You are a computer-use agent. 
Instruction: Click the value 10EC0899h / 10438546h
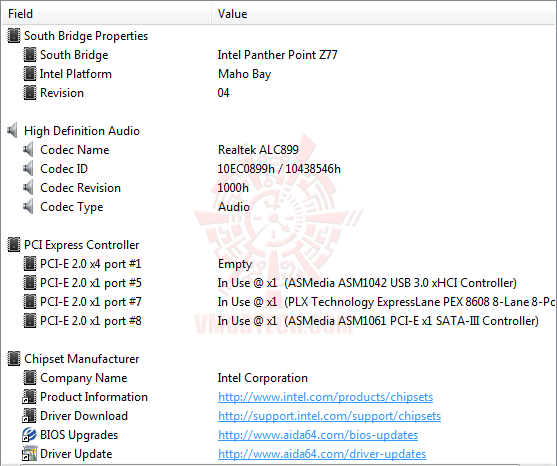279,169
